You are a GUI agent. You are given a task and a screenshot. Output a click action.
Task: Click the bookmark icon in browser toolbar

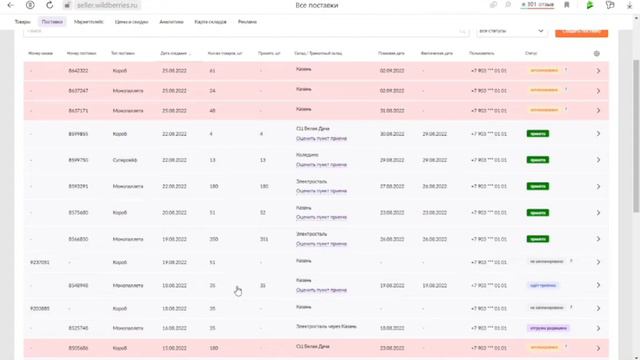click(x=567, y=5)
